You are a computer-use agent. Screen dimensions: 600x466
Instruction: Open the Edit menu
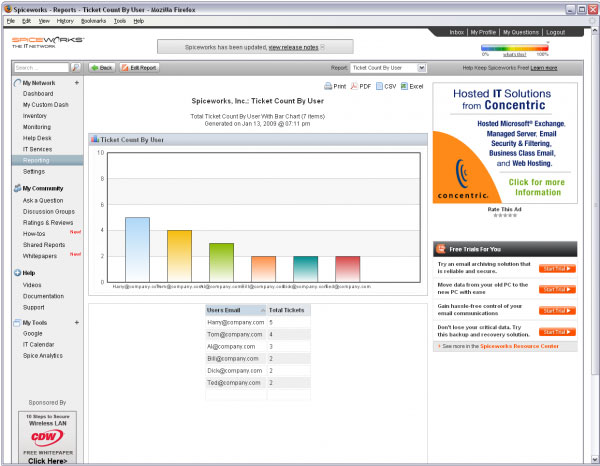26,21
